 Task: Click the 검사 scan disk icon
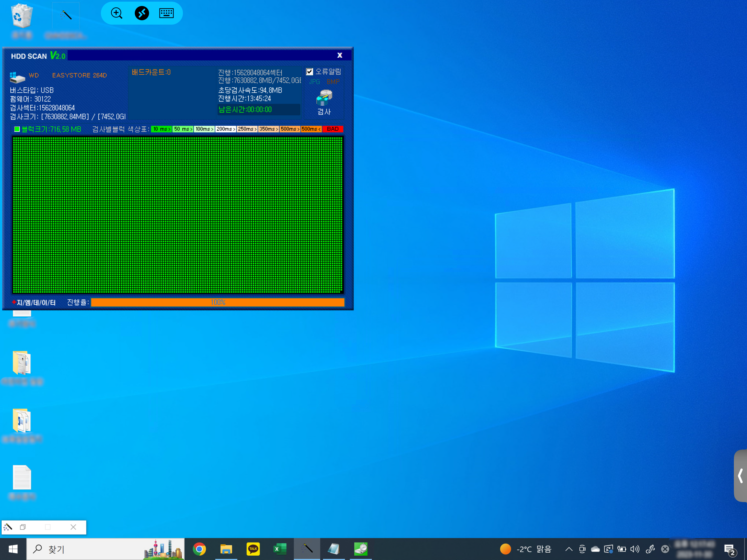(x=324, y=98)
